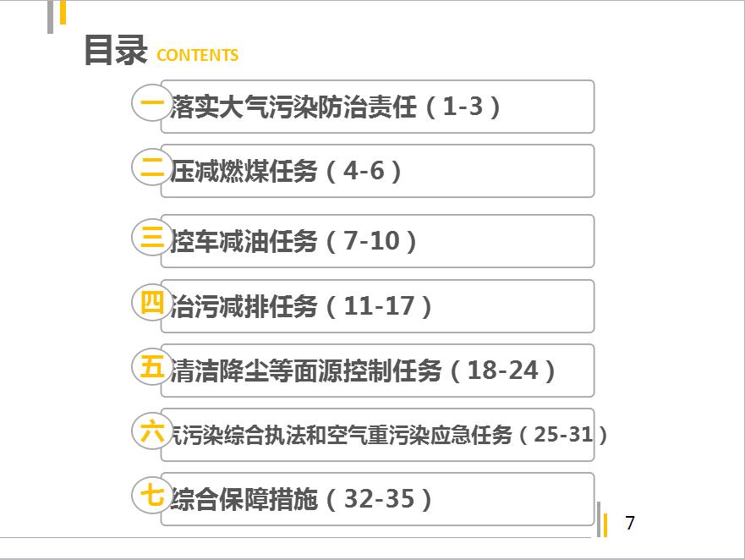
Task: Click the circled 五 number badge
Action: tap(152, 367)
